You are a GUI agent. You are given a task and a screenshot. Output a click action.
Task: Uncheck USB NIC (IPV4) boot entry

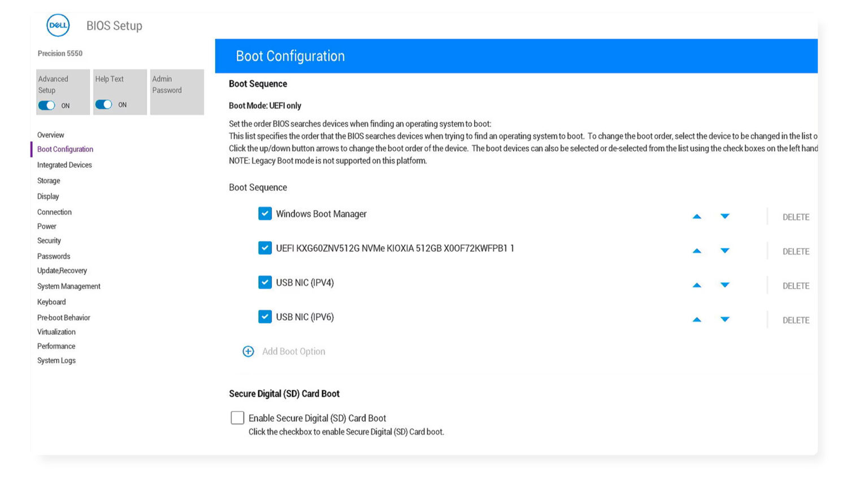tap(265, 282)
